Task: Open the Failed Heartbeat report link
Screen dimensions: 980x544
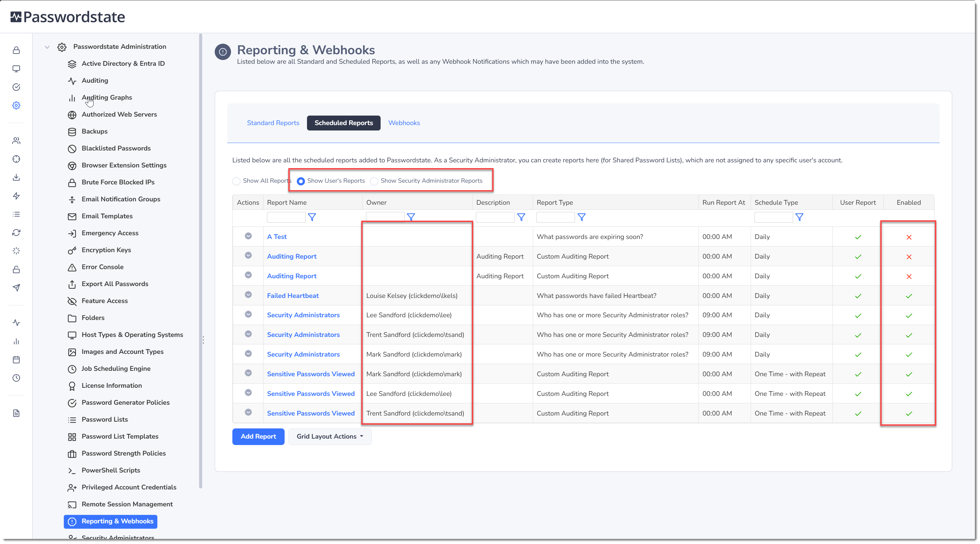Action: pyautogui.click(x=292, y=296)
